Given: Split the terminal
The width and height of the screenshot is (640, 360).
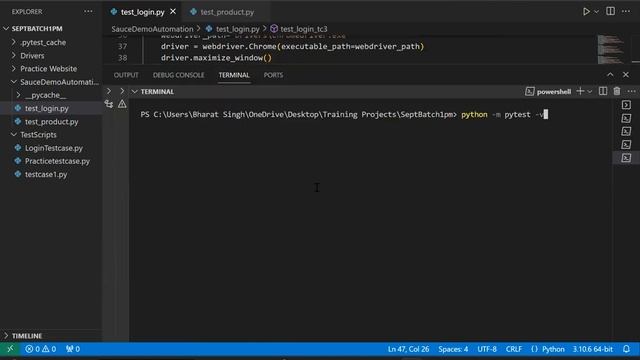Looking at the screenshot, I should point(603,91).
